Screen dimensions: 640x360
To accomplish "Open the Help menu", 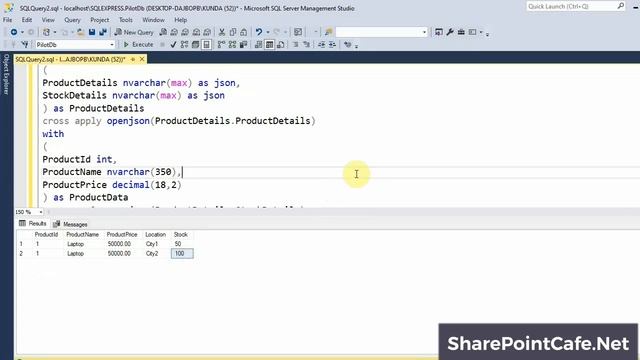I will pyautogui.click(x=180, y=20).
